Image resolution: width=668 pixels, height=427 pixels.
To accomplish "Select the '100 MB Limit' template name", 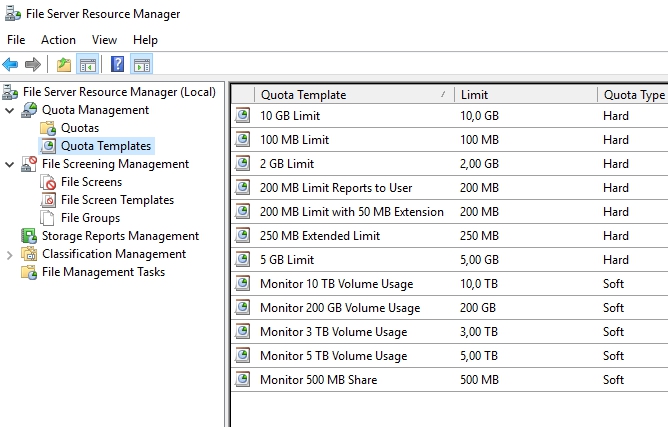I will [x=294, y=140].
